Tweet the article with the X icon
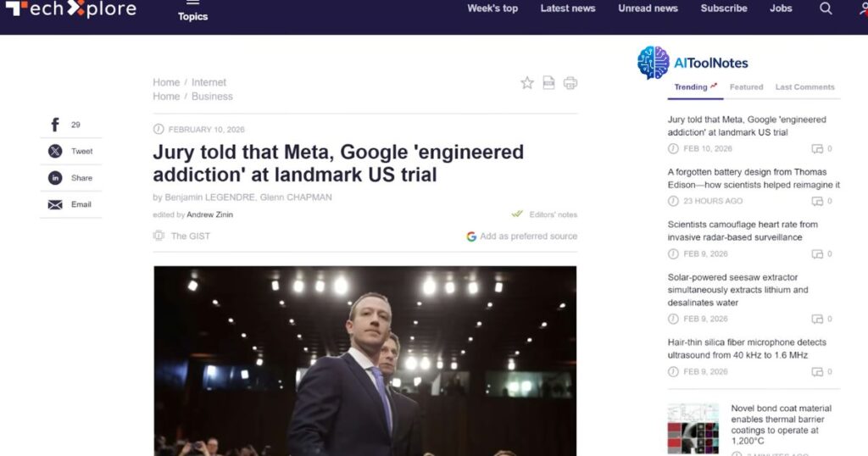The image size is (868, 456). click(55, 151)
